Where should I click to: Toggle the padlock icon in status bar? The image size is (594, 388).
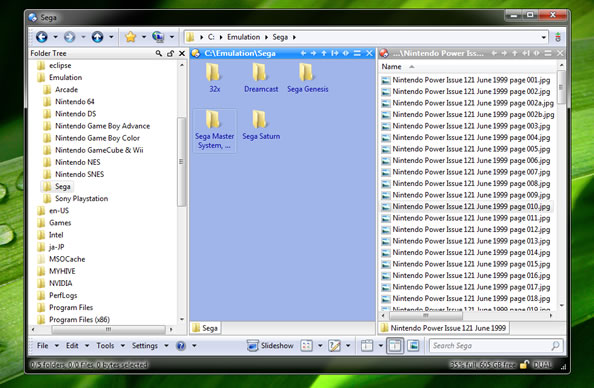524,365
